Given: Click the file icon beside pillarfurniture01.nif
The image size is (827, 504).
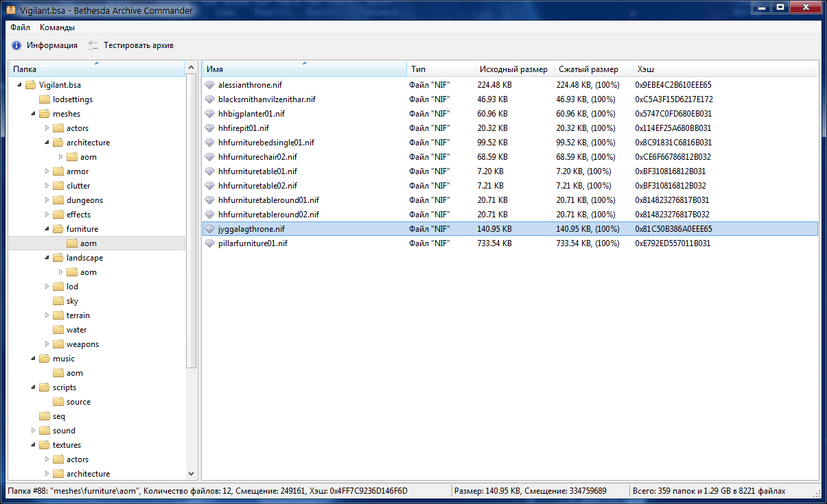Looking at the screenshot, I should [210, 243].
